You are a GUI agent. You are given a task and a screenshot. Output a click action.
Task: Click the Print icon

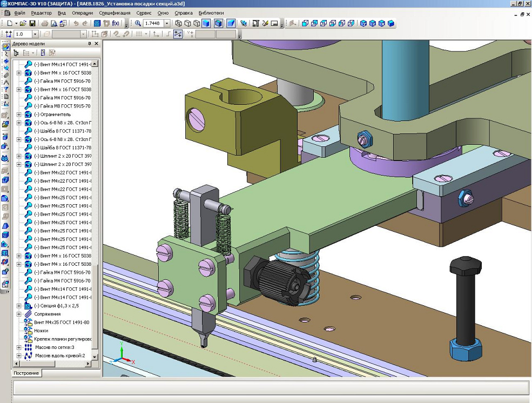(x=45, y=24)
